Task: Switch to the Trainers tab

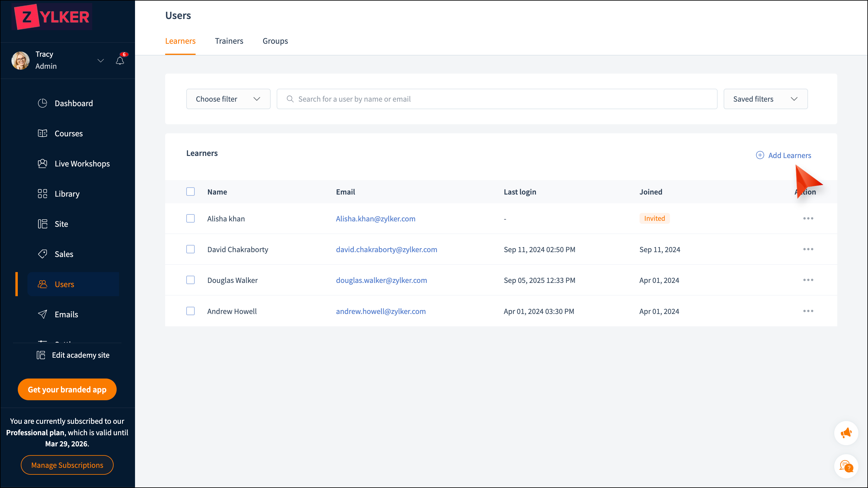Action: [x=229, y=41]
